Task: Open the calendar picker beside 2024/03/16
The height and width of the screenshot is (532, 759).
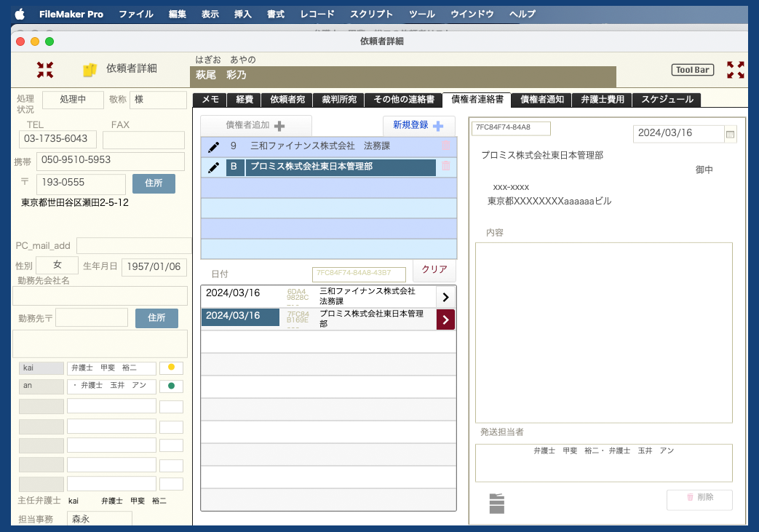Action: 731,134
